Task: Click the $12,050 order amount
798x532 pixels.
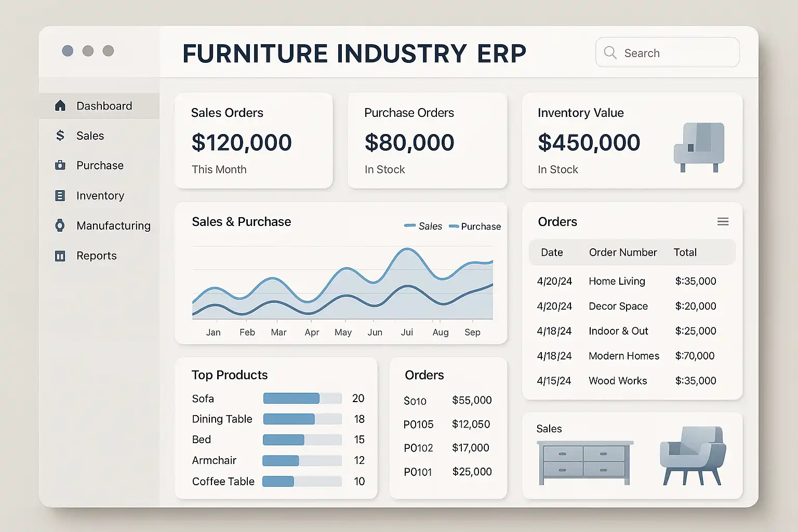Action: pos(471,424)
